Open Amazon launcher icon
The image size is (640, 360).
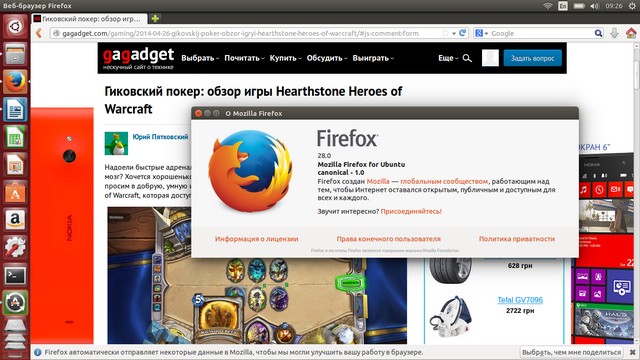[15, 220]
